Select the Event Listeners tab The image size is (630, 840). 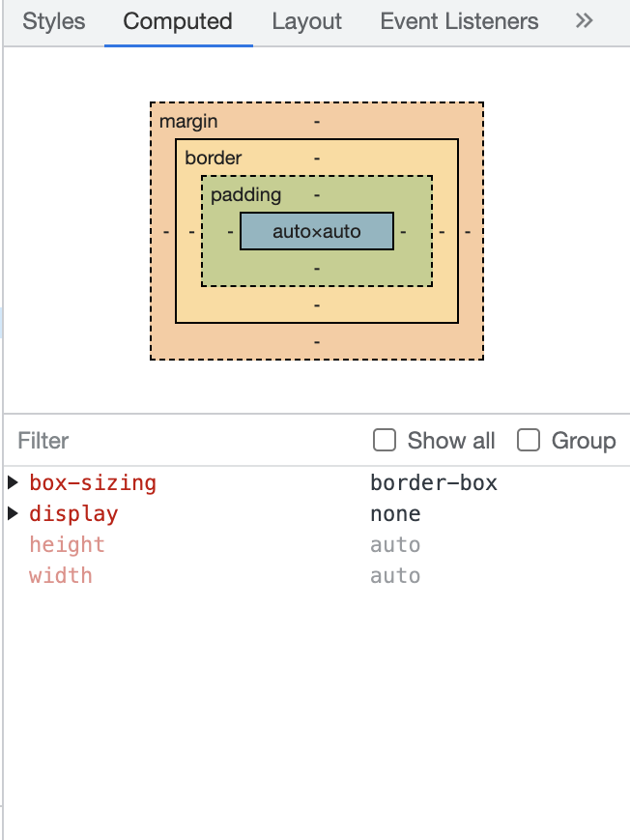tap(459, 21)
